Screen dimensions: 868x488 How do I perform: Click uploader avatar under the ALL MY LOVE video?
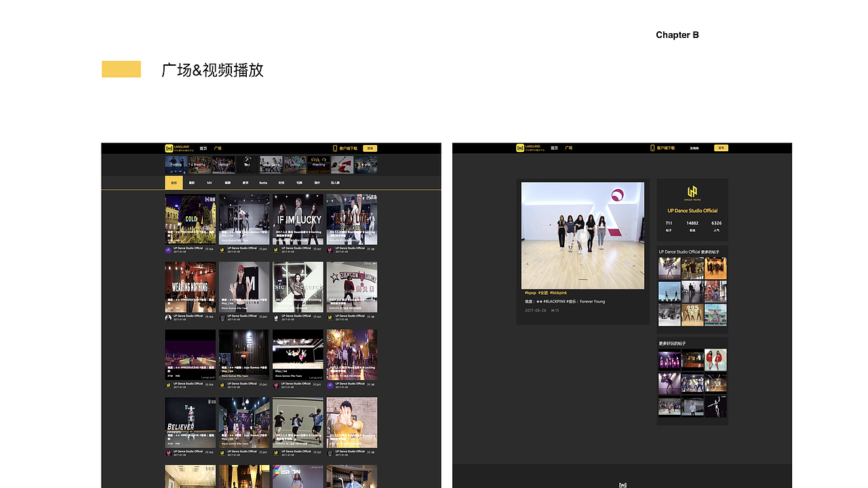pyautogui.click(x=330, y=249)
